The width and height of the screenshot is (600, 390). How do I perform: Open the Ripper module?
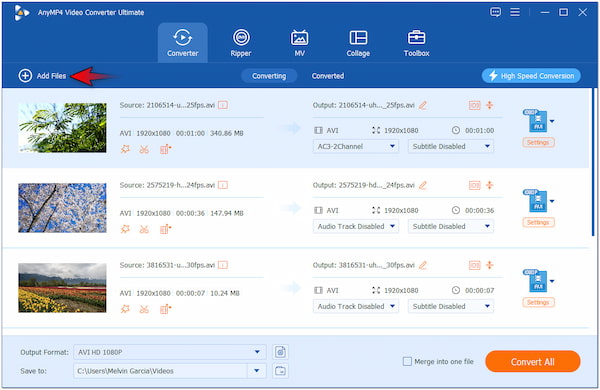coord(241,42)
